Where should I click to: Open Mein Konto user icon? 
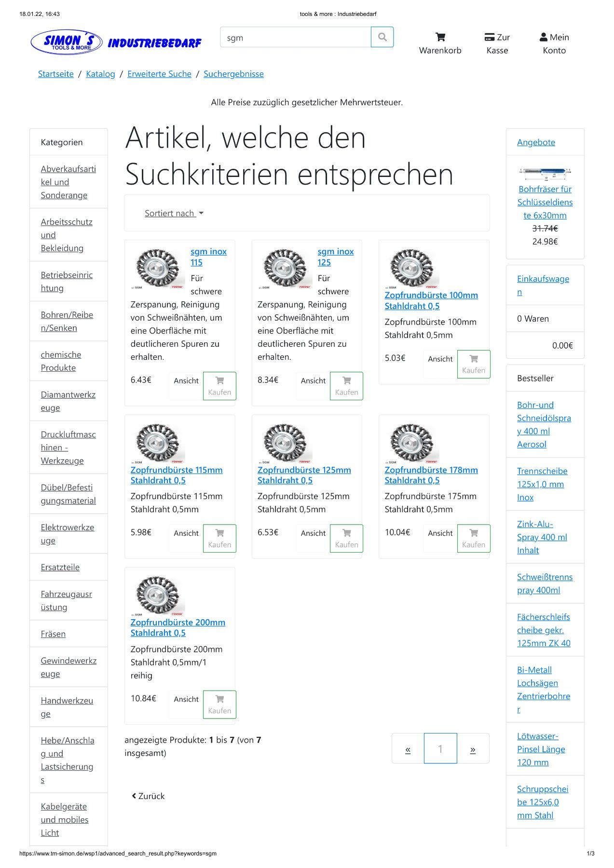pyautogui.click(x=544, y=37)
